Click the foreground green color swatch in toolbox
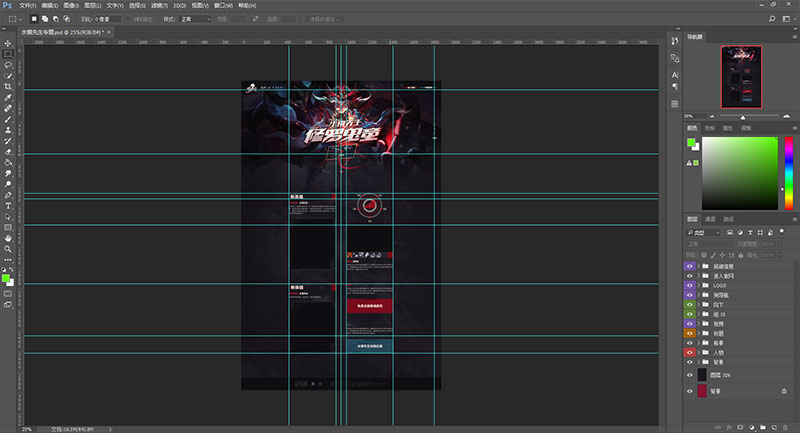This screenshot has width=800, height=433. tap(6, 278)
